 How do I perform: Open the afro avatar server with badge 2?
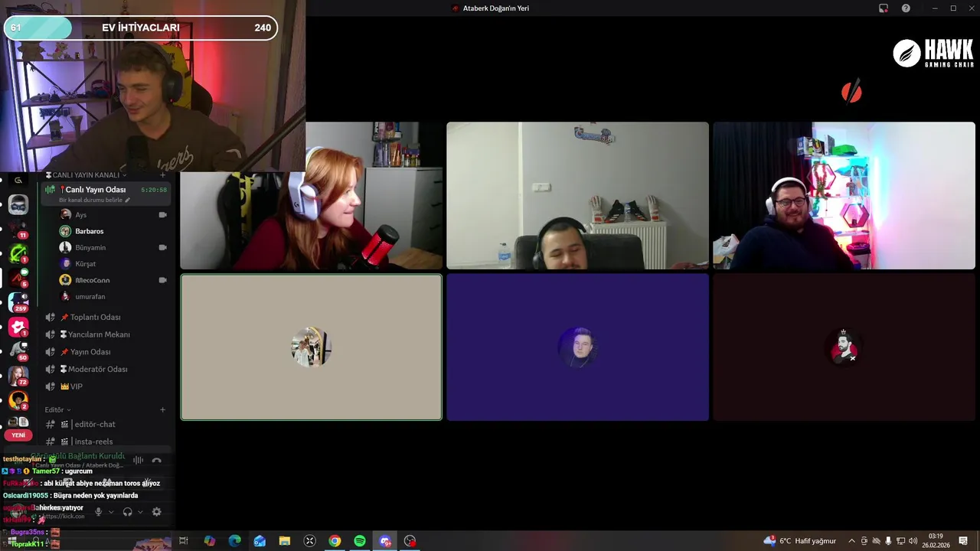coord(18,400)
